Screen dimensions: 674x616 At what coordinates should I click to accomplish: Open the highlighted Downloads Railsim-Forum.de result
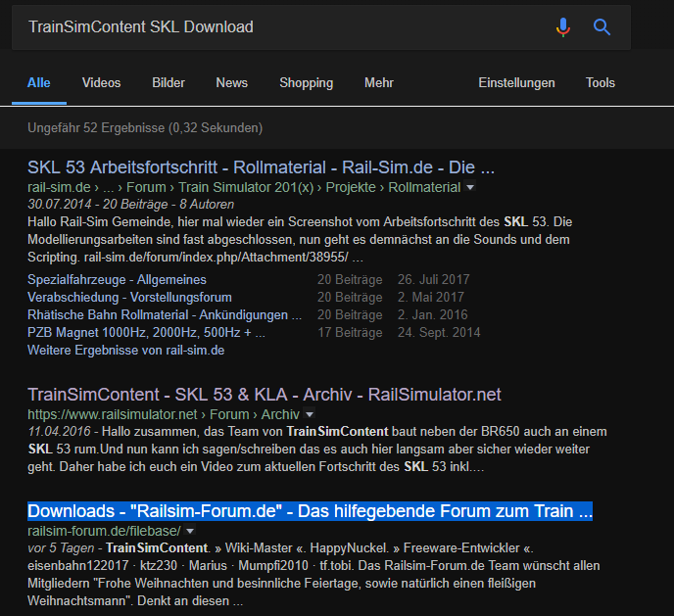[x=310, y=512]
